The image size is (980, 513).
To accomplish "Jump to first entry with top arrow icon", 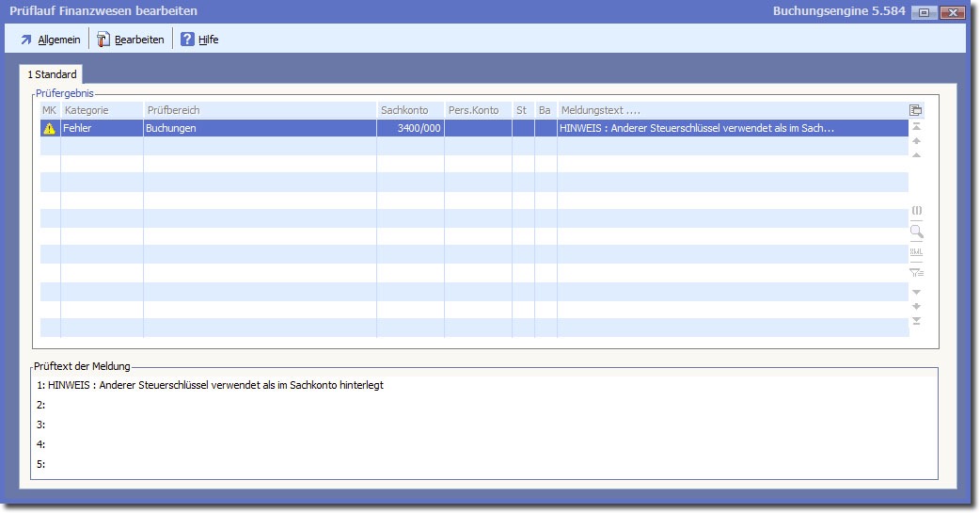I will [x=916, y=126].
